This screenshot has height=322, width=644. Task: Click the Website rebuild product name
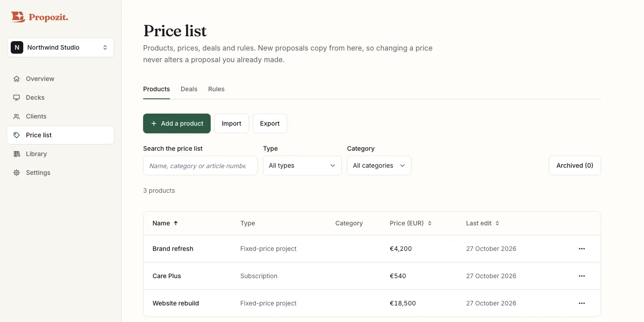176,303
